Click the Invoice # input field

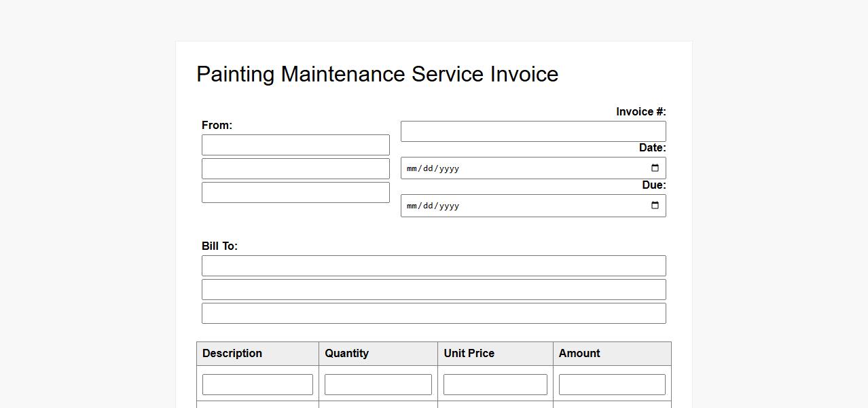tap(532, 132)
